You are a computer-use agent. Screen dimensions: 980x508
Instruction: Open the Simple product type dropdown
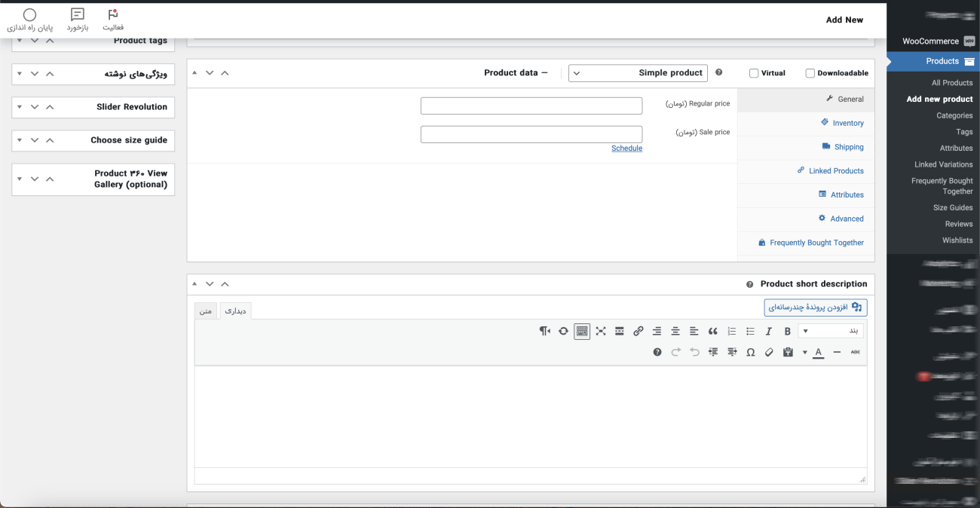638,73
